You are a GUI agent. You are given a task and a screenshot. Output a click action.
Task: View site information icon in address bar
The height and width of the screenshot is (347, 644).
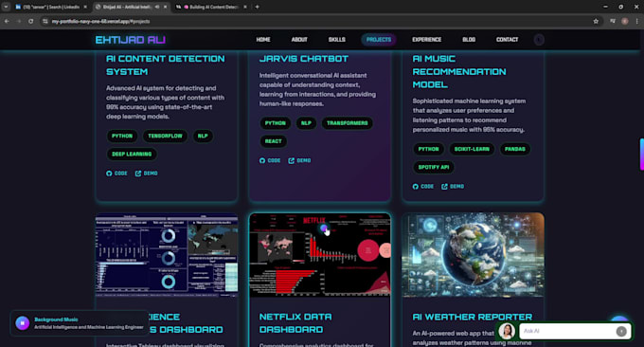click(45, 21)
